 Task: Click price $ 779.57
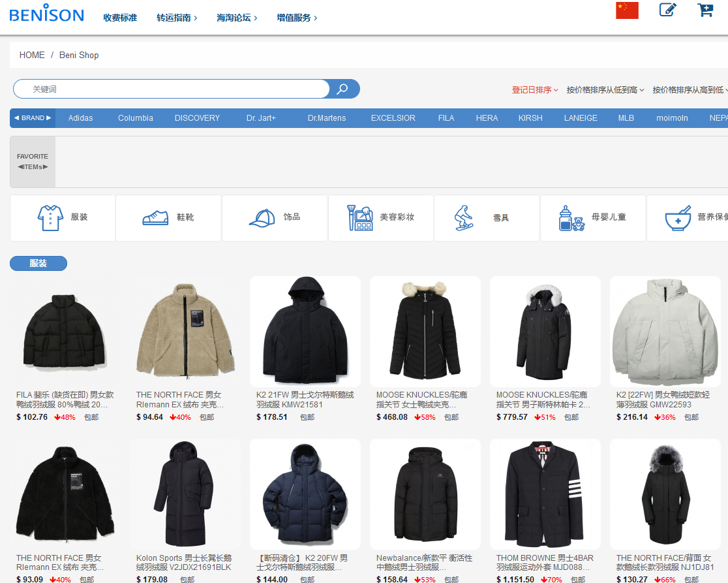click(x=512, y=417)
